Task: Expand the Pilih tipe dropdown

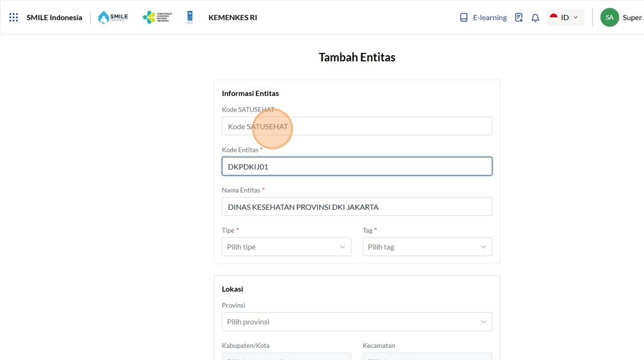Action: 286,247
